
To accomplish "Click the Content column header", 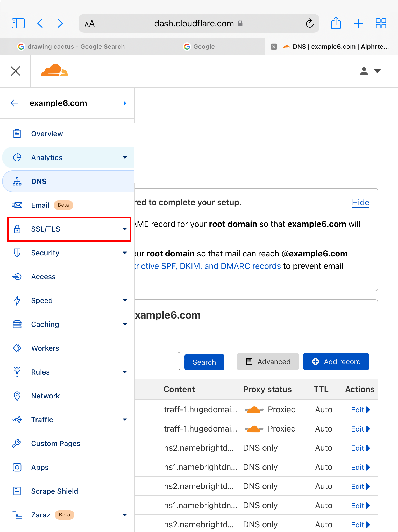I will click(x=179, y=389).
